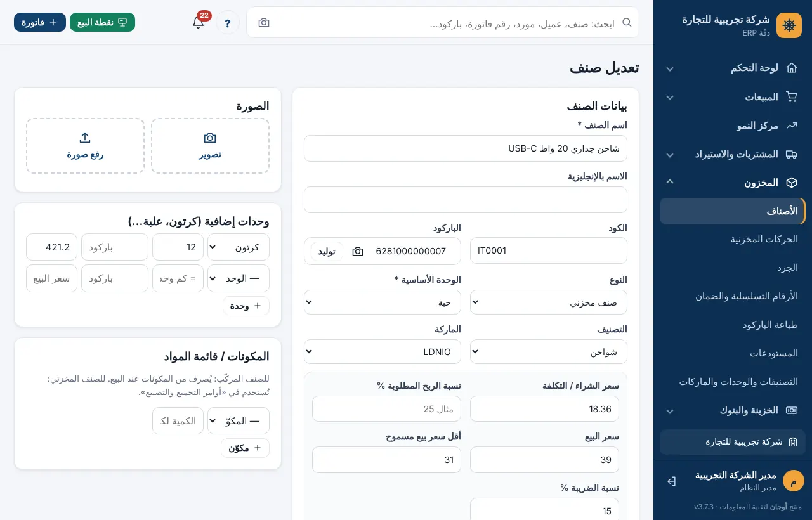Open the الماركة dropdown showing LDNIO

(x=383, y=351)
